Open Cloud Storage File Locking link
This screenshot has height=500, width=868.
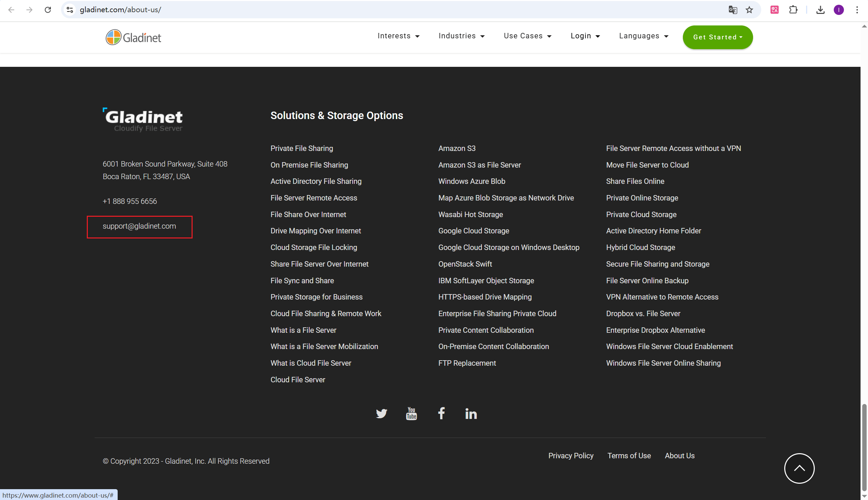(x=314, y=247)
